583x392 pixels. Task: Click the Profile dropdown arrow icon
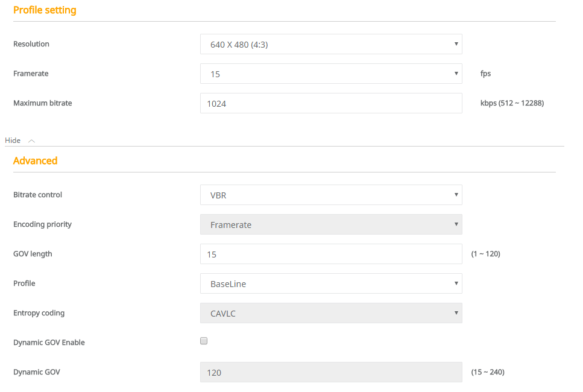click(x=456, y=283)
